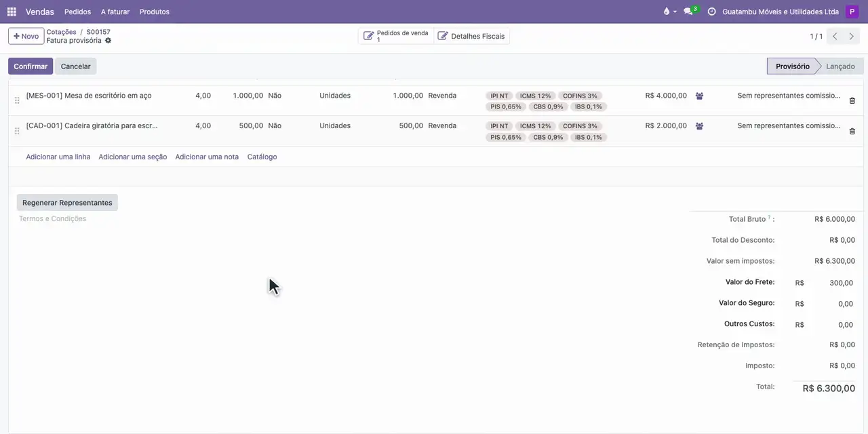Delete the MES-001 line with trash icon
This screenshot has width=868, height=434.
point(852,101)
